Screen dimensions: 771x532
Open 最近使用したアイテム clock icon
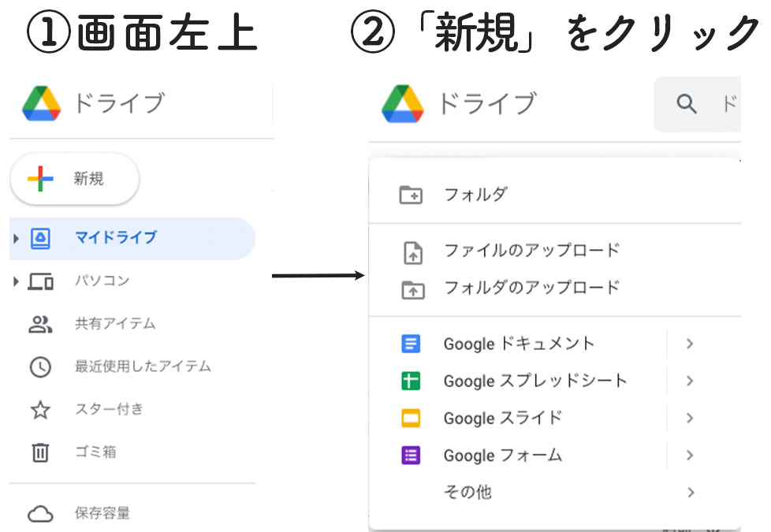tap(40, 366)
